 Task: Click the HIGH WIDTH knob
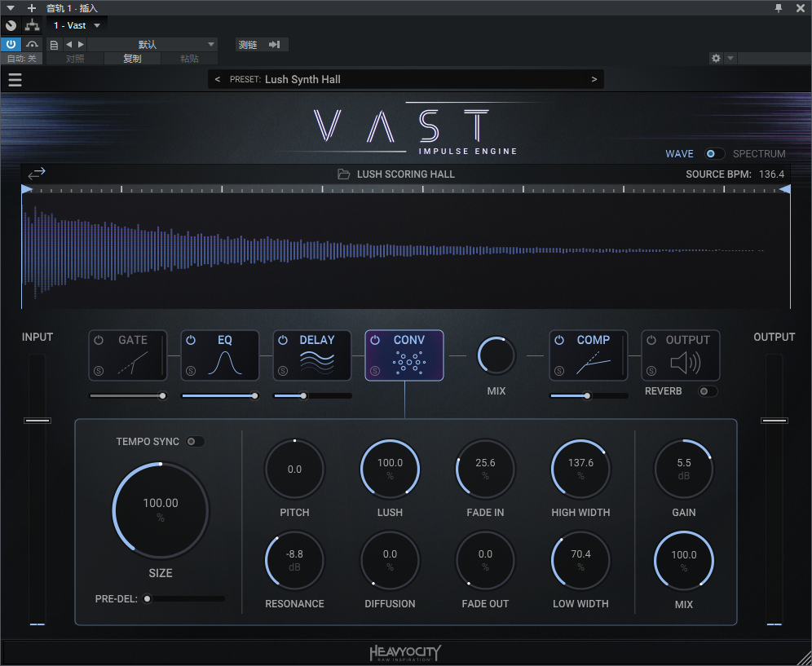tap(580, 470)
